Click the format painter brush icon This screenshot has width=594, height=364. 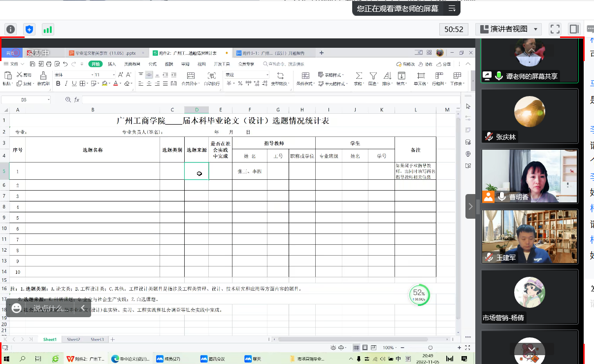point(43,75)
